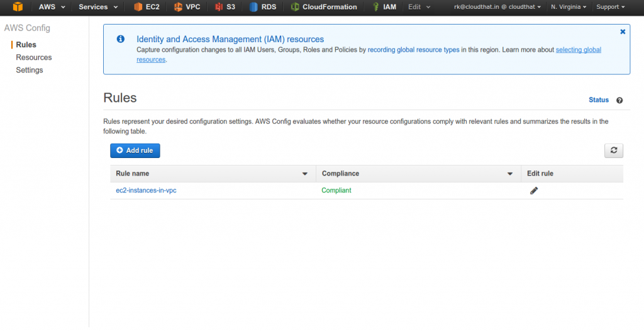Edit the ec2-instances-in-vpc rule pencil icon
The height and width of the screenshot is (331, 644).
click(x=533, y=191)
